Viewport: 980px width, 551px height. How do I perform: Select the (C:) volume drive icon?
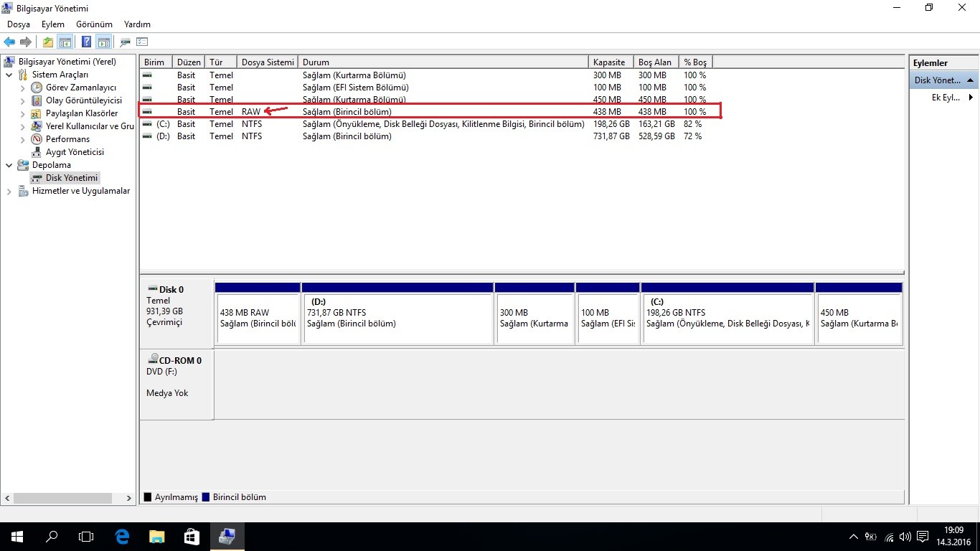point(147,124)
